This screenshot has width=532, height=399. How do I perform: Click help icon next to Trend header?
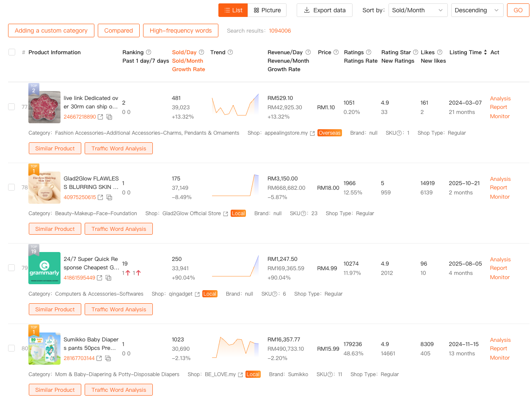pos(230,53)
